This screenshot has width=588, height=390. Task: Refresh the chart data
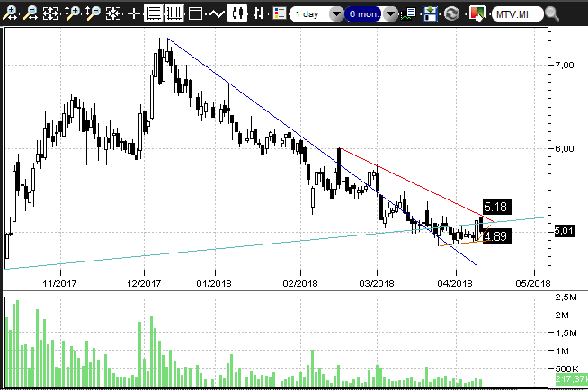(451, 14)
